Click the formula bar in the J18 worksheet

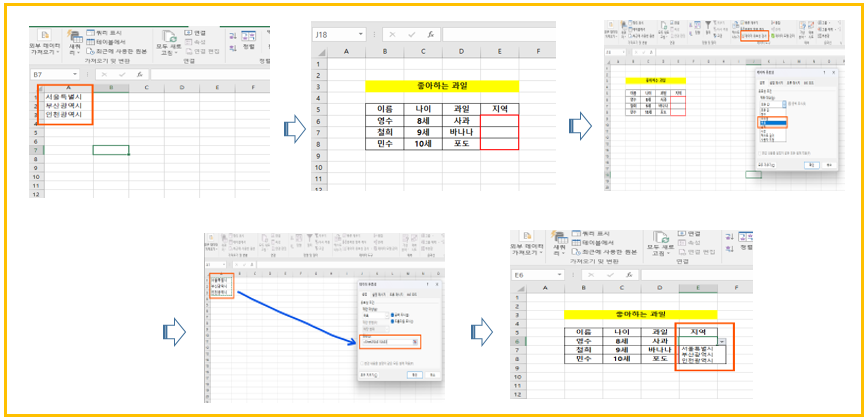(499, 34)
